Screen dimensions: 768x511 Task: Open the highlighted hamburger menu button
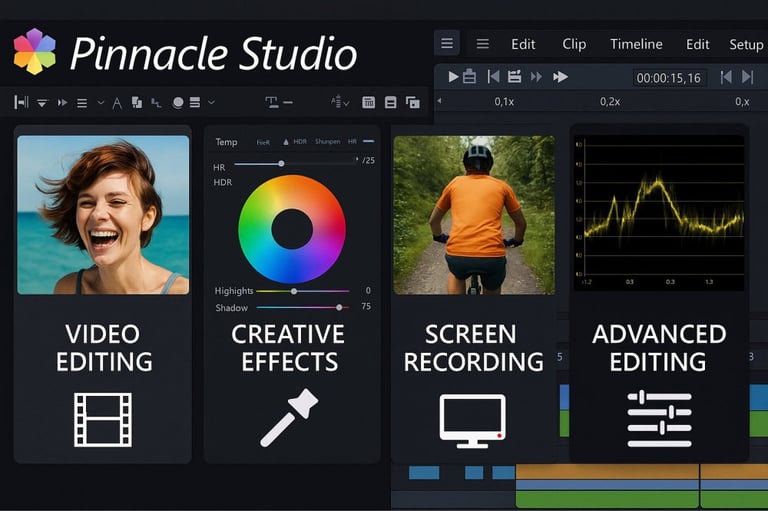(447, 43)
